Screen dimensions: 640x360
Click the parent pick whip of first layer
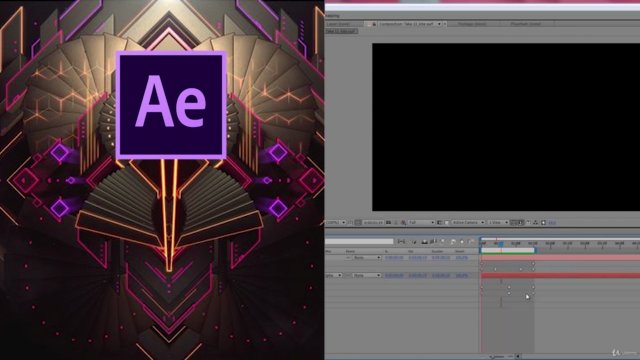coord(348,258)
